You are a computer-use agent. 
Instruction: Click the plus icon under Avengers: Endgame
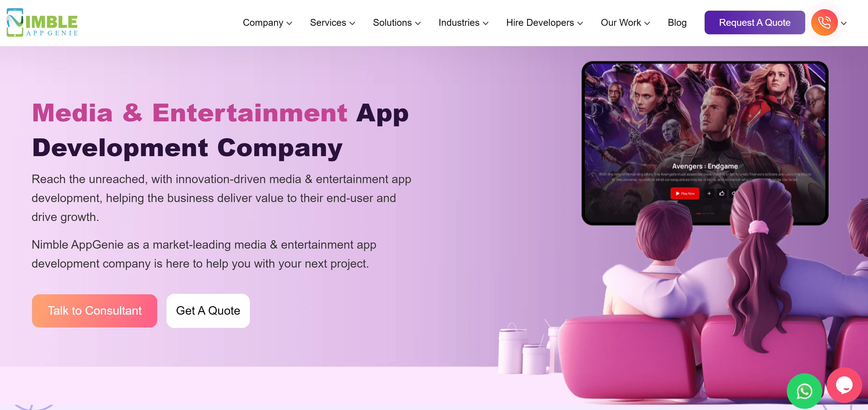point(709,194)
